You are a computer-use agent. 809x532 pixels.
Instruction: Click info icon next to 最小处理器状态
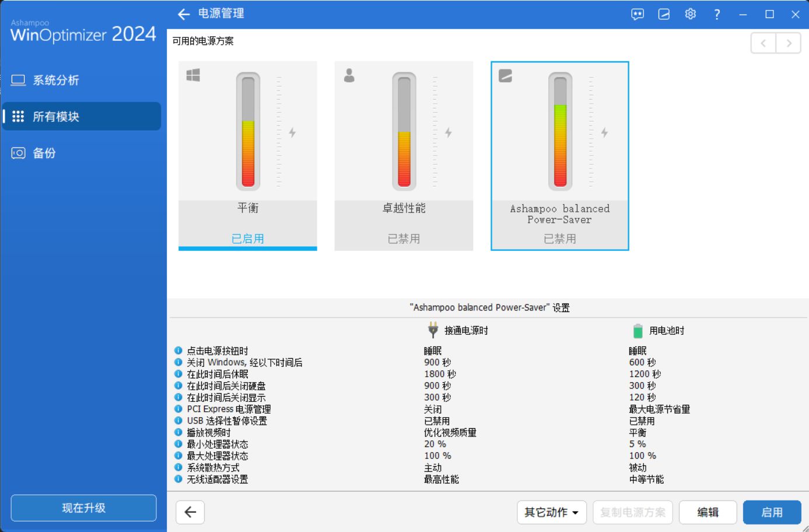178,444
